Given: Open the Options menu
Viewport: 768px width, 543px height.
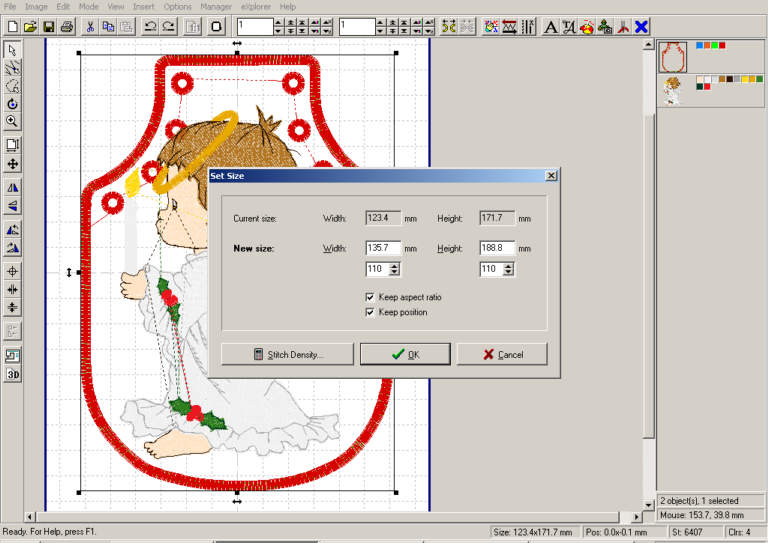Looking at the screenshot, I should [177, 6].
